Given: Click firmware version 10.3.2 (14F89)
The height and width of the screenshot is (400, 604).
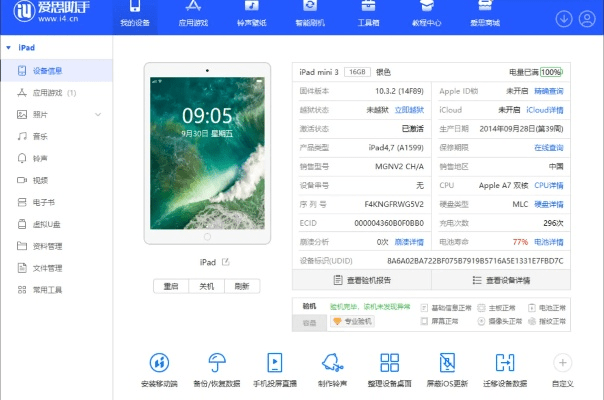Looking at the screenshot, I should coord(399,91).
